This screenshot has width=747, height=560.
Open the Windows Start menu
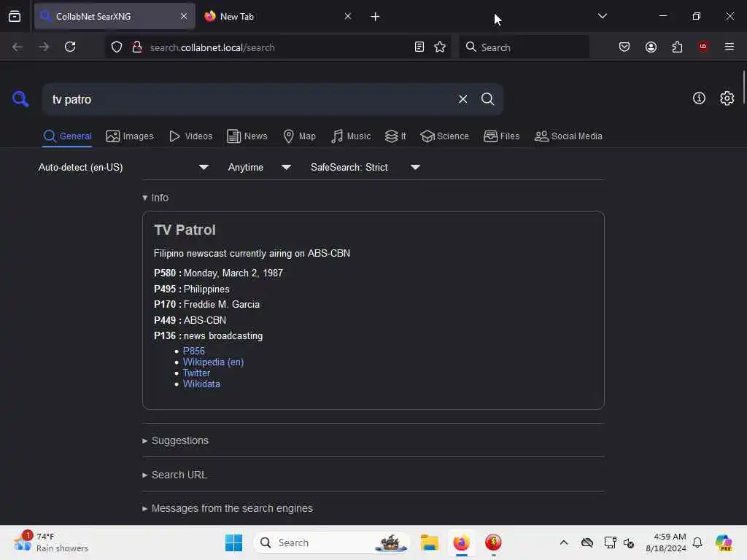click(x=233, y=542)
